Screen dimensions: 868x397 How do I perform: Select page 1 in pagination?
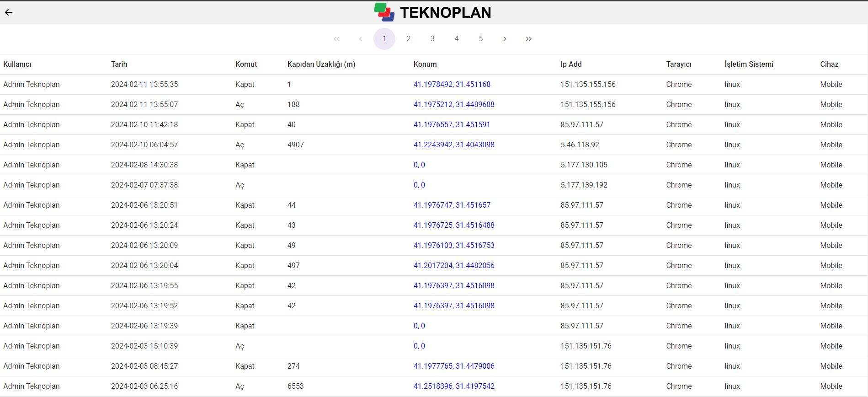pyautogui.click(x=384, y=39)
